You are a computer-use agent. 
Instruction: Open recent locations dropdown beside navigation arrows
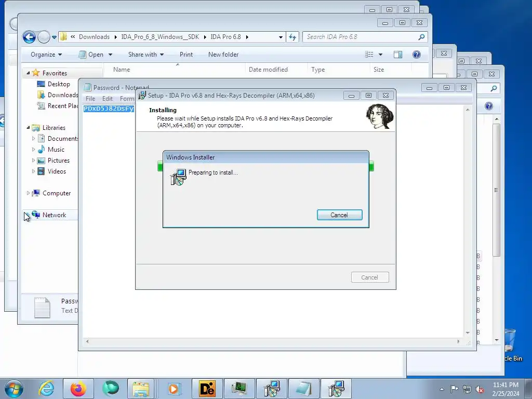point(54,37)
